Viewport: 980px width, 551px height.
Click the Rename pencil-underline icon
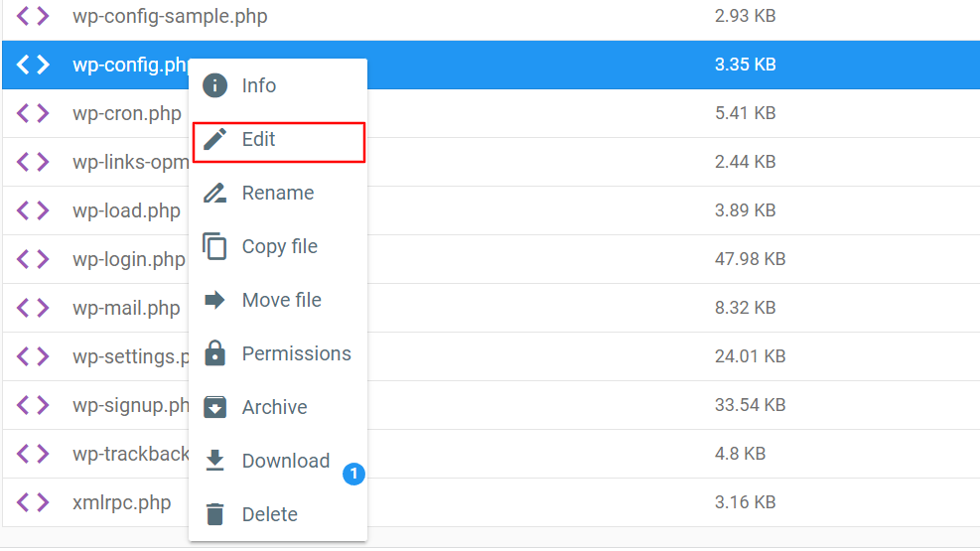[214, 193]
